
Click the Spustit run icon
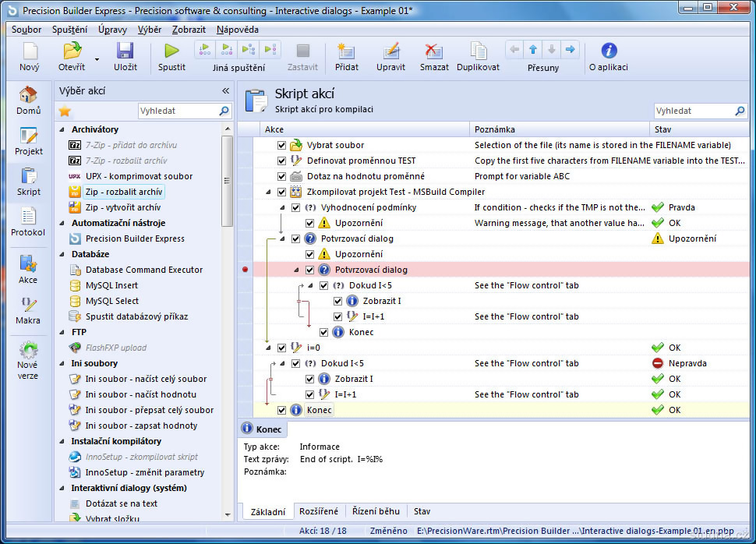tap(171, 51)
